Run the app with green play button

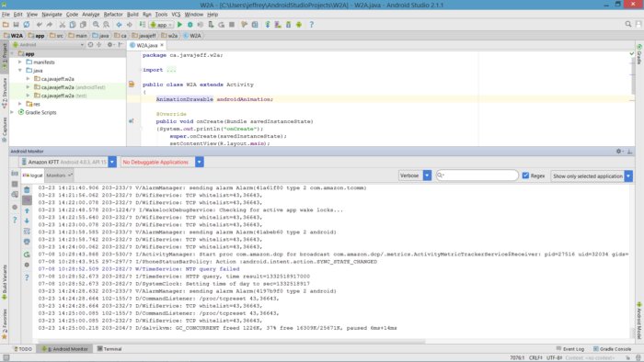[x=179, y=25]
